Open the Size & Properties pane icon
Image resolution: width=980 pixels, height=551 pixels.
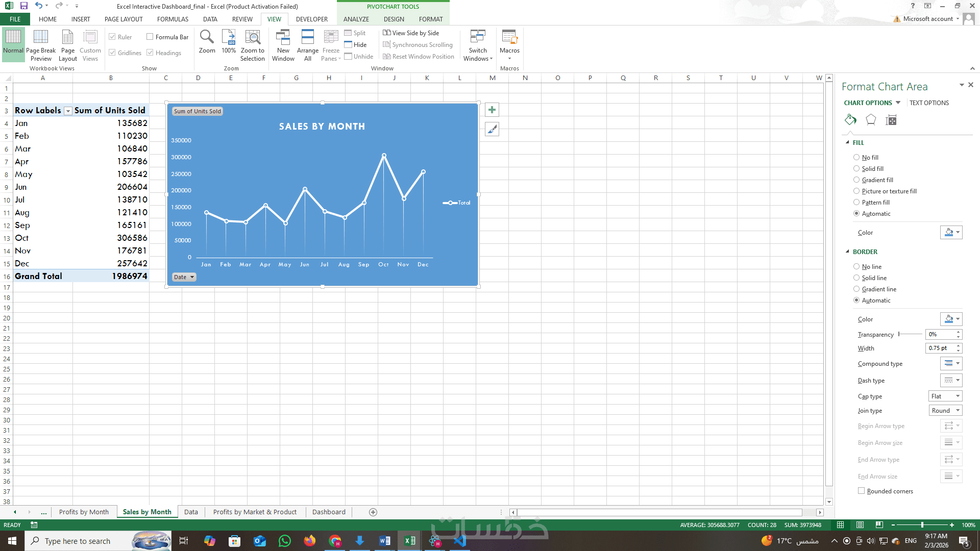coord(891,120)
